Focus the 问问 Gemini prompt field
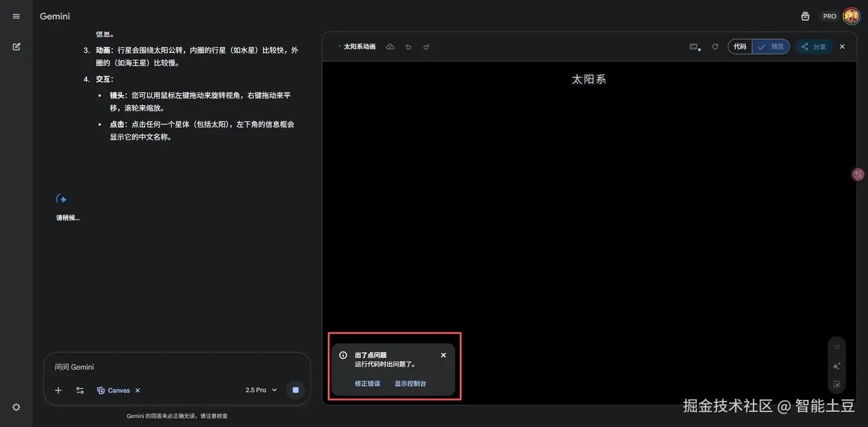Image resolution: width=868 pixels, height=427 pixels. click(x=177, y=367)
